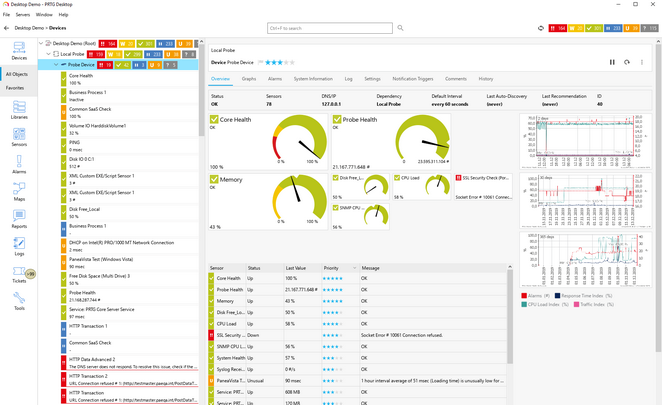Click the back arrow in the breadcrumb bar
Screen dimensions: 662x405
6,28
